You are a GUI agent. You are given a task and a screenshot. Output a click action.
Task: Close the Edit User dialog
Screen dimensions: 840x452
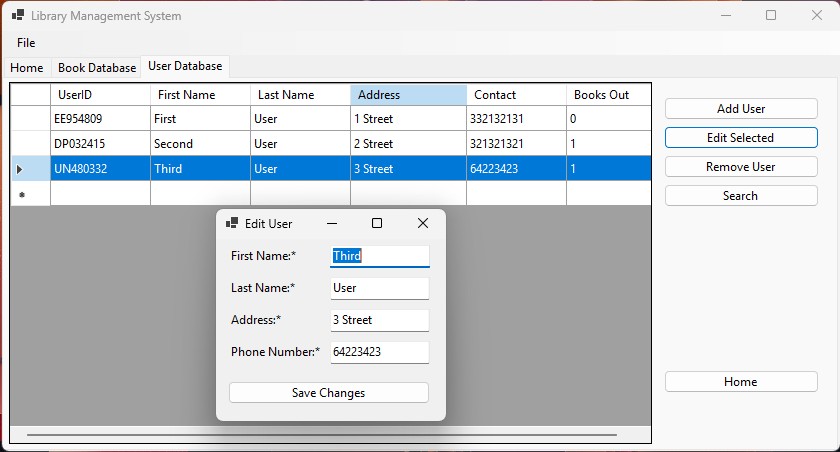tap(422, 223)
